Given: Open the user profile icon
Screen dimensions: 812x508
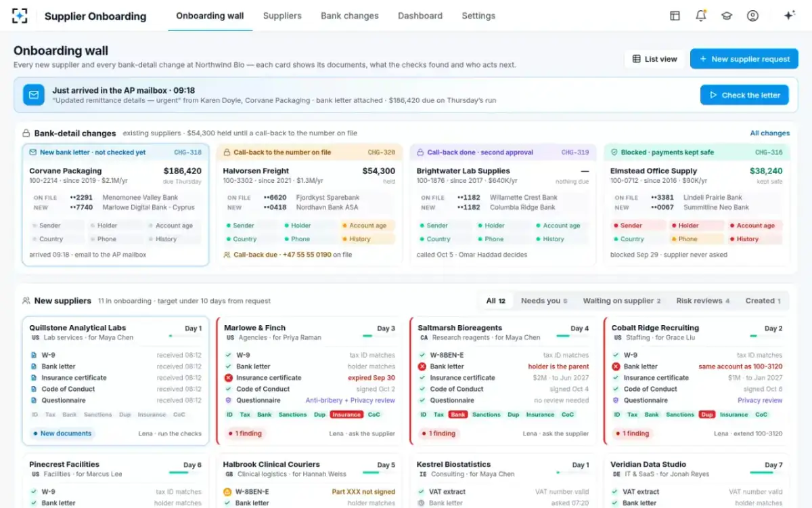Looking at the screenshot, I should click(752, 16).
